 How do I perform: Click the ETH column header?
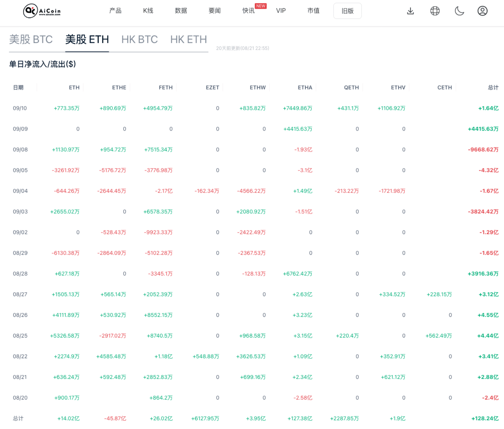point(74,88)
